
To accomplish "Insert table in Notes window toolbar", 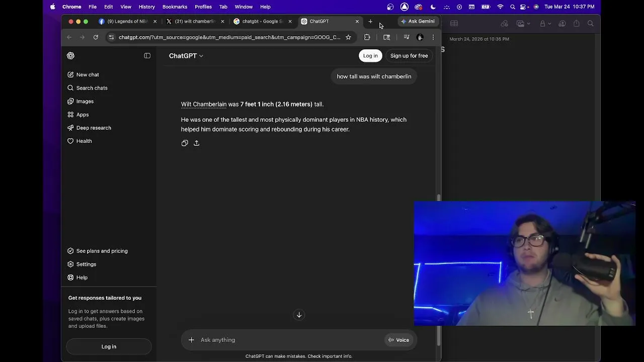I will (x=454, y=23).
